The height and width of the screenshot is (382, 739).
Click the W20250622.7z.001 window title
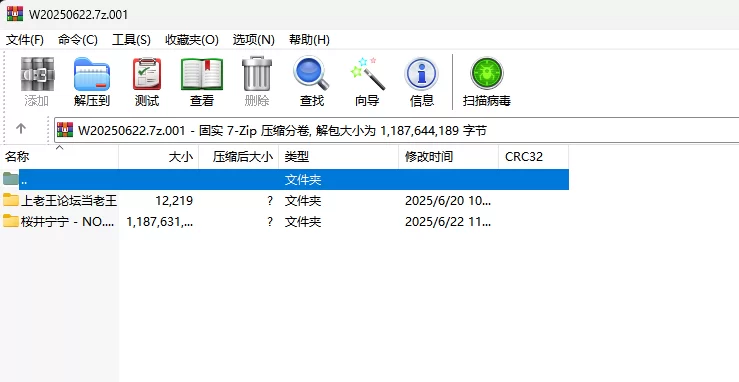(78, 14)
